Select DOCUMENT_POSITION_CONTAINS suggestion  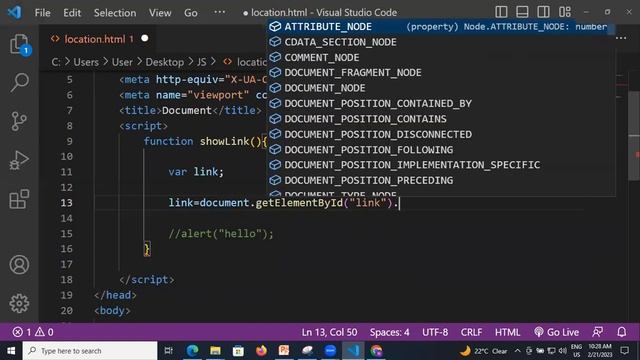point(441,119)
